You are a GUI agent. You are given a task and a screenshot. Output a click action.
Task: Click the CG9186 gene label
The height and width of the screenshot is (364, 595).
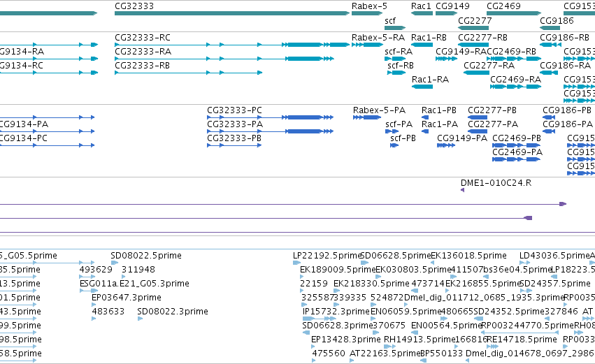[x=557, y=20]
